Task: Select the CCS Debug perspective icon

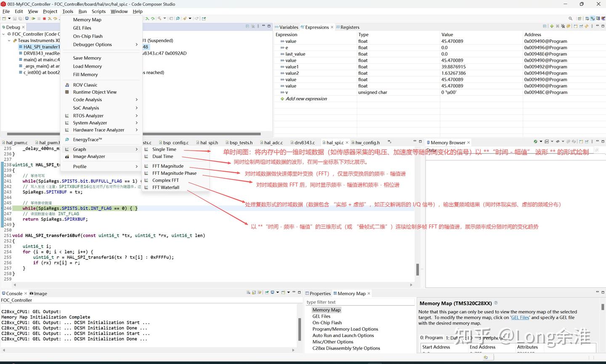Action: (593, 18)
